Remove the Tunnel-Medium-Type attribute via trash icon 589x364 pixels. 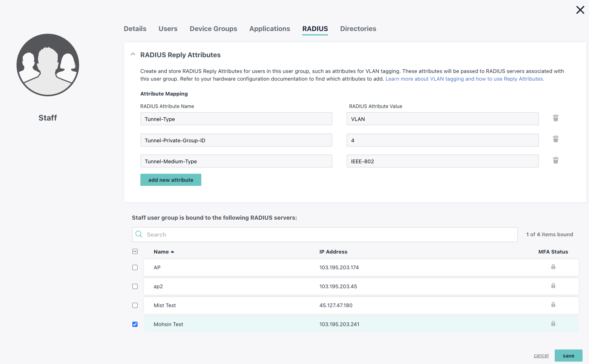[556, 160]
